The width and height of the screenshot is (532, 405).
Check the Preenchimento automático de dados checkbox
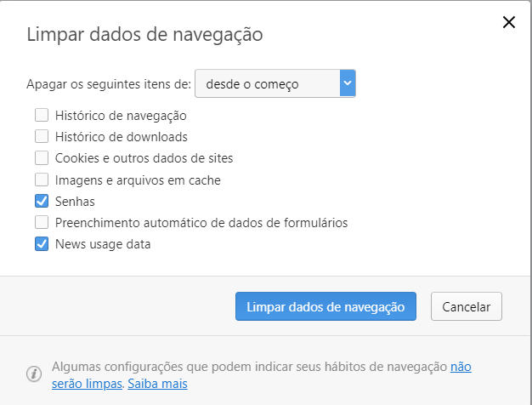(x=42, y=223)
